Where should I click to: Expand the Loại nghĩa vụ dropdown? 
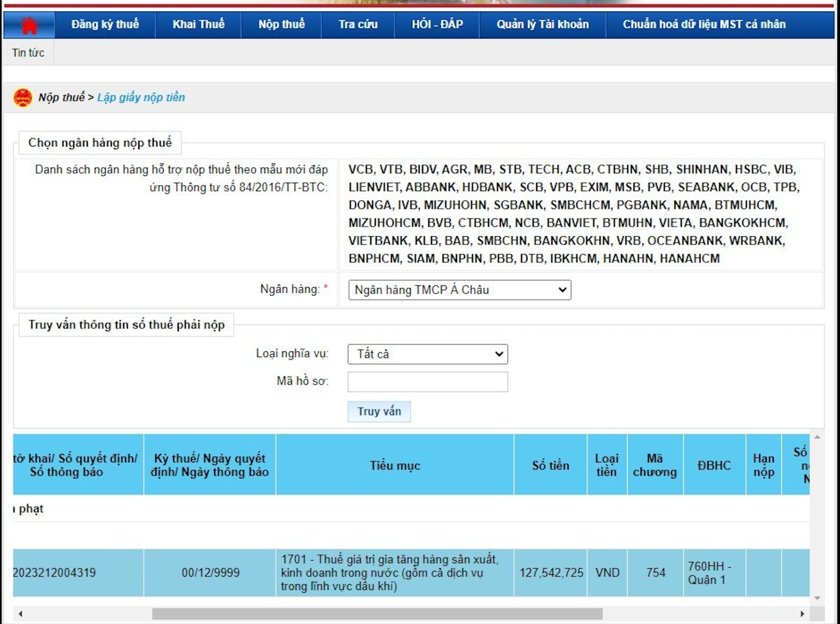(x=427, y=354)
